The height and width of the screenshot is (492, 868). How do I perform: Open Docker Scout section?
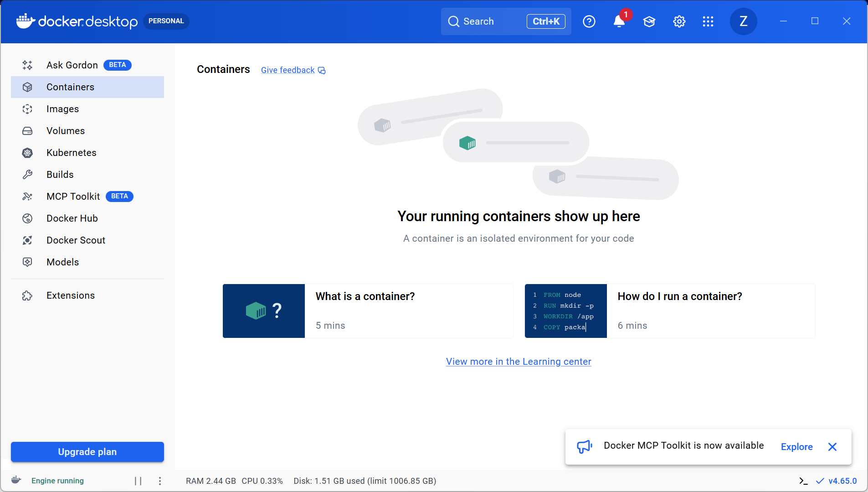point(87,240)
